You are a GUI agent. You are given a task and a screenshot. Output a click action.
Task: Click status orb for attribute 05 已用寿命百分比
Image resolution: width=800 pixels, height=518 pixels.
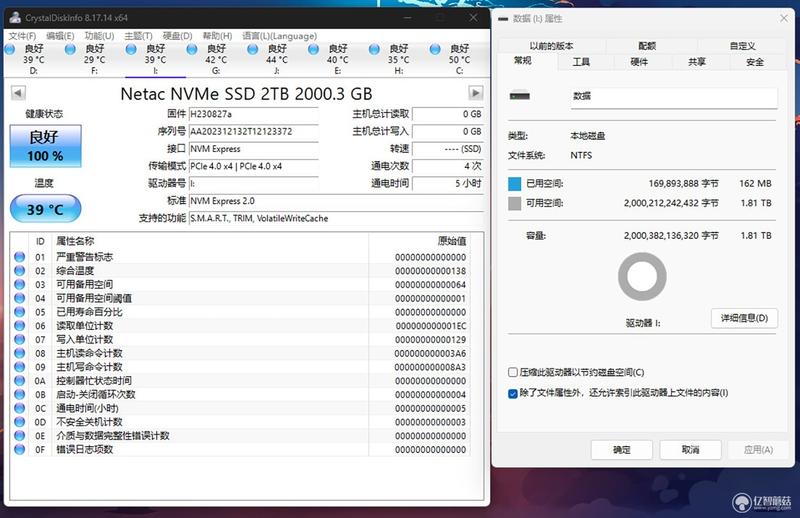click(19, 312)
